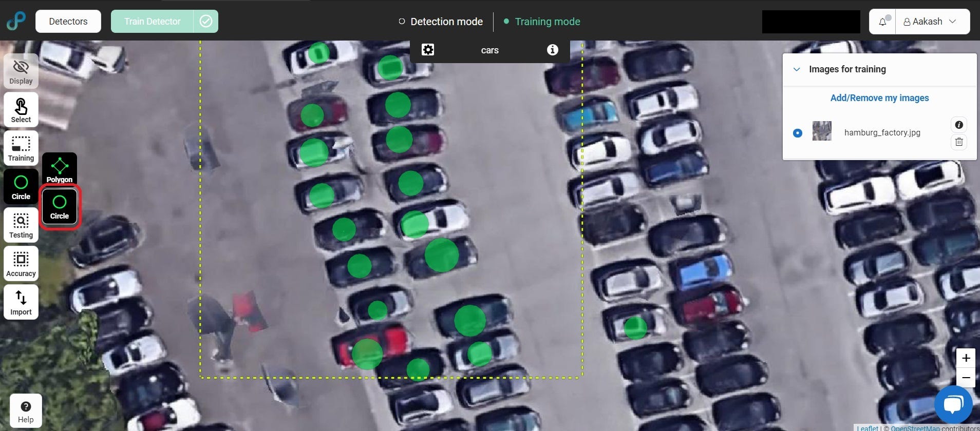
Task: Delete hamburg_factory.jpg with the trash icon
Action: click(959, 142)
